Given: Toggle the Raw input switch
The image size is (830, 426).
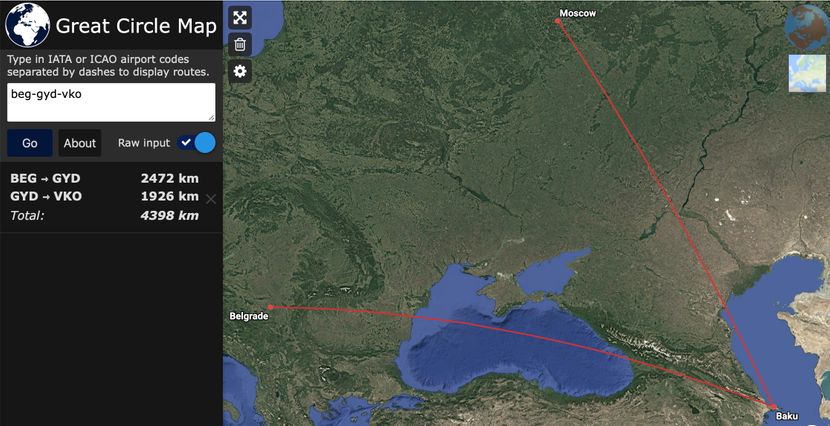Looking at the screenshot, I should (x=196, y=143).
